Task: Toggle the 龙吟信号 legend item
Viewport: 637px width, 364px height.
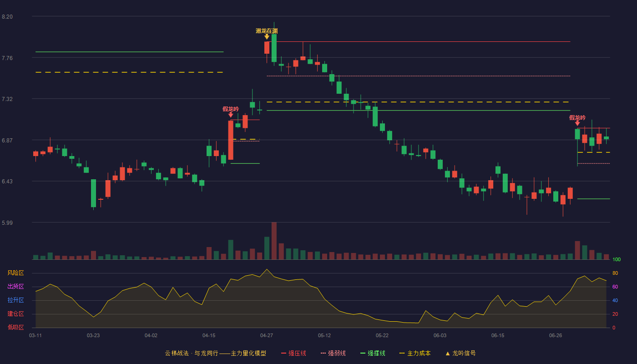Action: tap(460, 353)
